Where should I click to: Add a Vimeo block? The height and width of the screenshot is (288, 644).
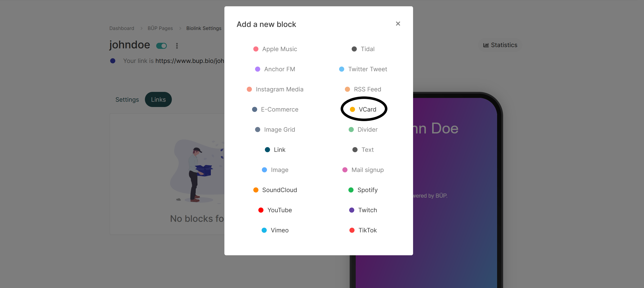click(275, 230)
